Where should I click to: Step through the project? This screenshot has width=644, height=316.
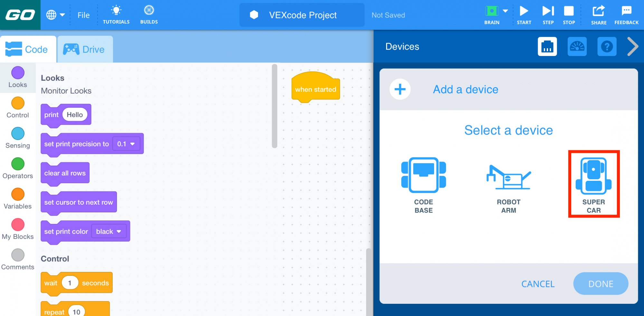tap(548, 14)
